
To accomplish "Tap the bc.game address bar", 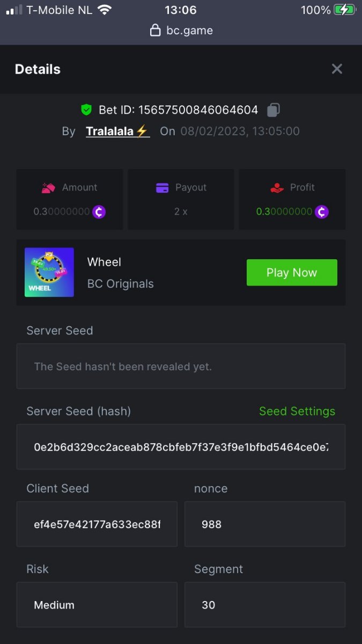I will 181,31.
